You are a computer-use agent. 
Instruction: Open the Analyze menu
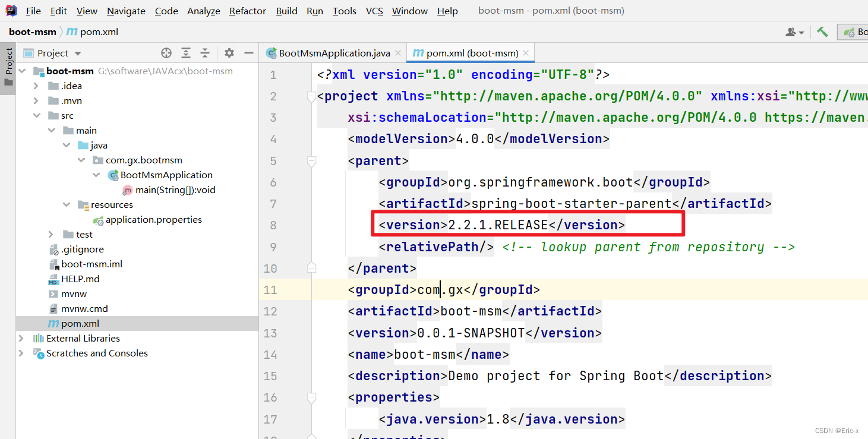pos(203,11)
